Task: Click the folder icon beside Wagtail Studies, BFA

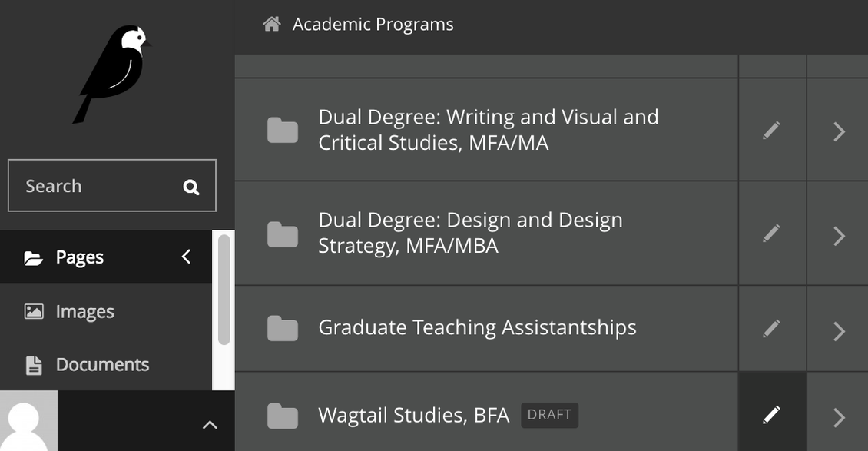Action: (283, 415)
